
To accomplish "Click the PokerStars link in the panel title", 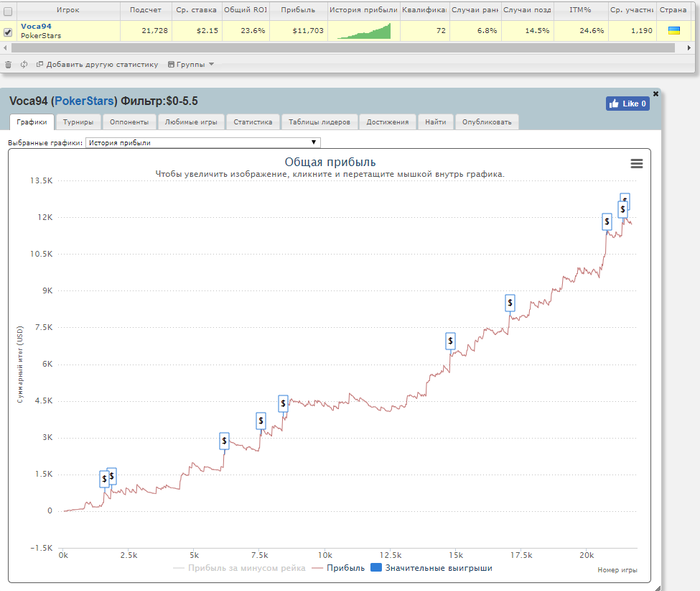I will (84, 101).
